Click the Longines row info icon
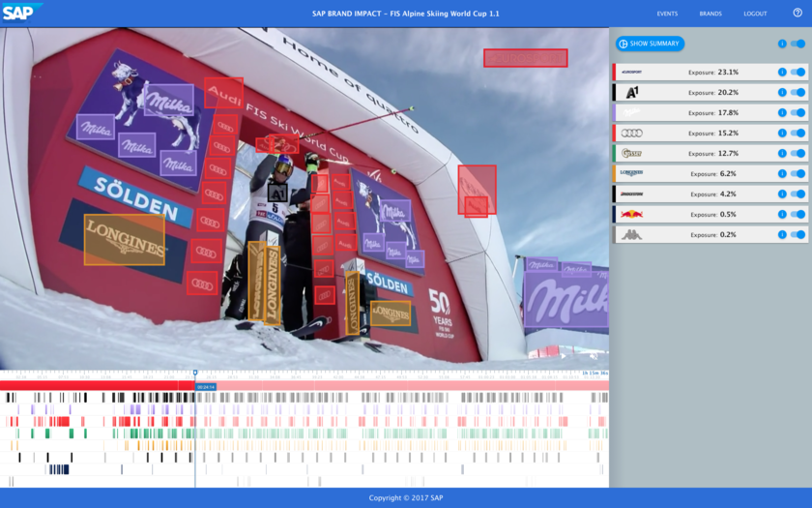 point(782,173)
